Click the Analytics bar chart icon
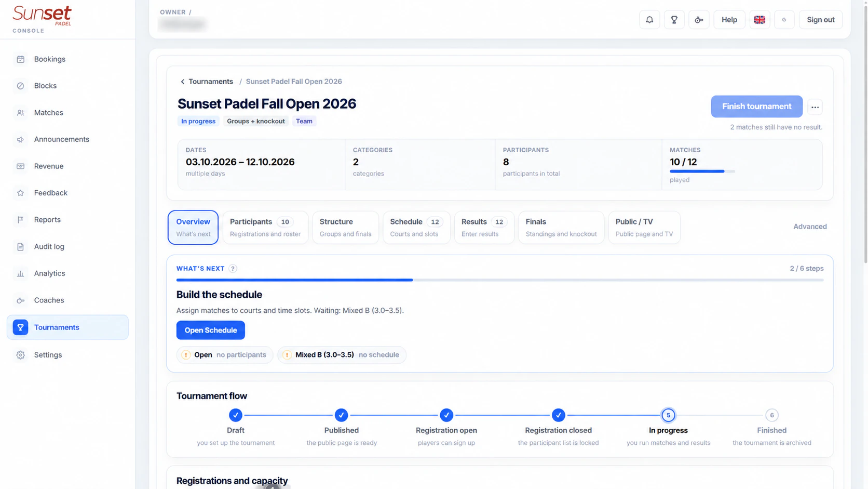 coord(20,273)
